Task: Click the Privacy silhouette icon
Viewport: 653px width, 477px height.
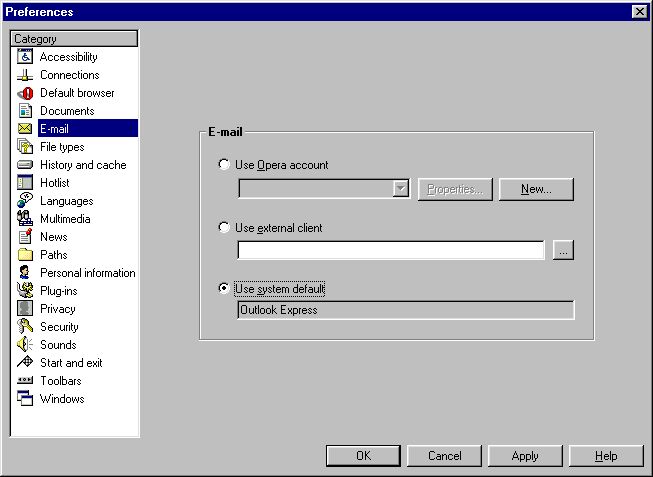Action: coord(25,308)
